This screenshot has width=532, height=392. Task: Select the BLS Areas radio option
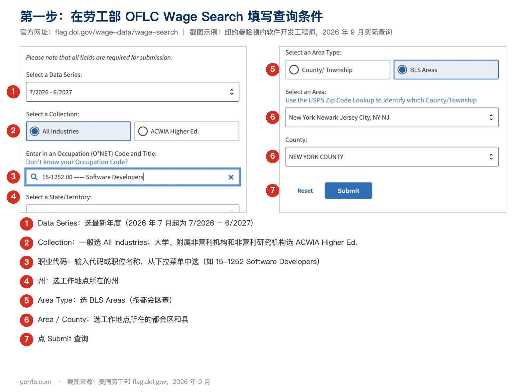(446, 70)
